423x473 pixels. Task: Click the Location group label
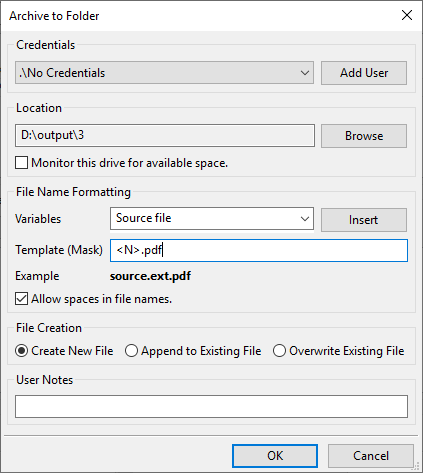[39, 108]
